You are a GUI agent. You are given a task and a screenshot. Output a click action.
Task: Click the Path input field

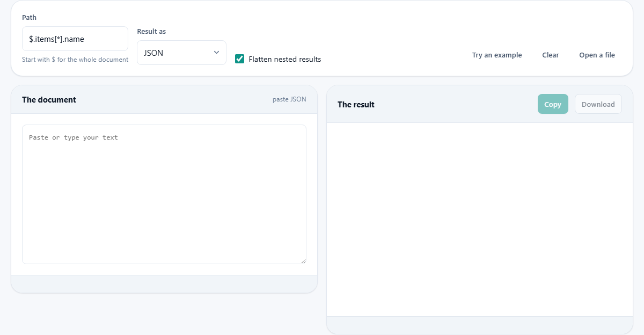point(75,39)
